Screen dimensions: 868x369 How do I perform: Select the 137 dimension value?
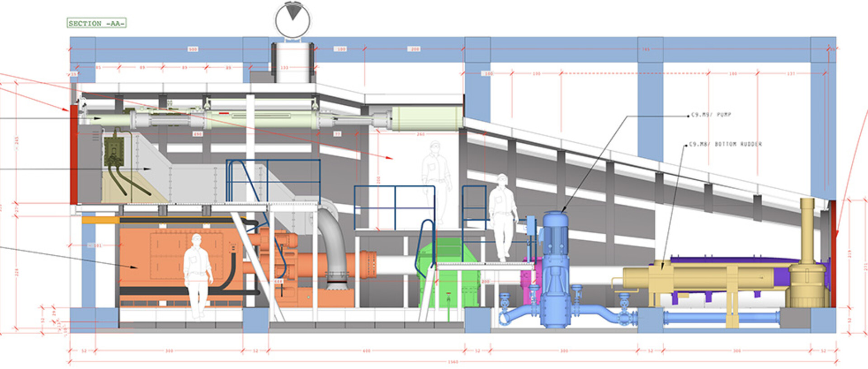(791, 73)
